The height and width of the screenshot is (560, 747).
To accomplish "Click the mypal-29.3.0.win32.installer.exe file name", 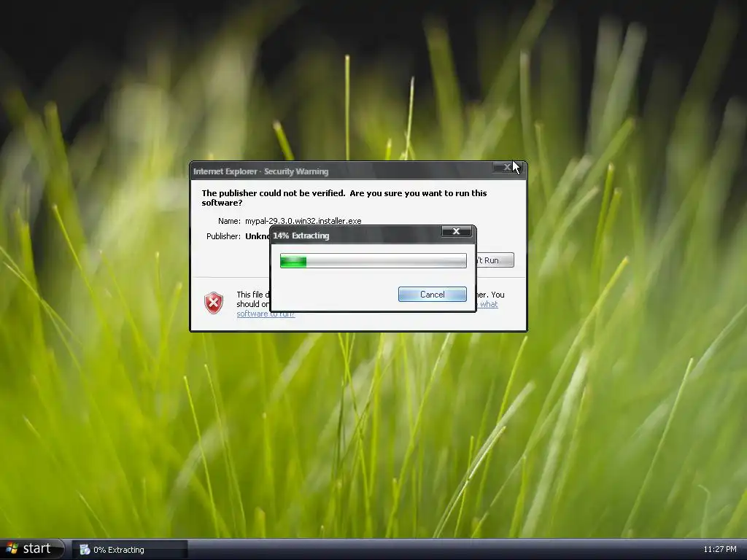I will pyautogui.click(x=303, y=221).
